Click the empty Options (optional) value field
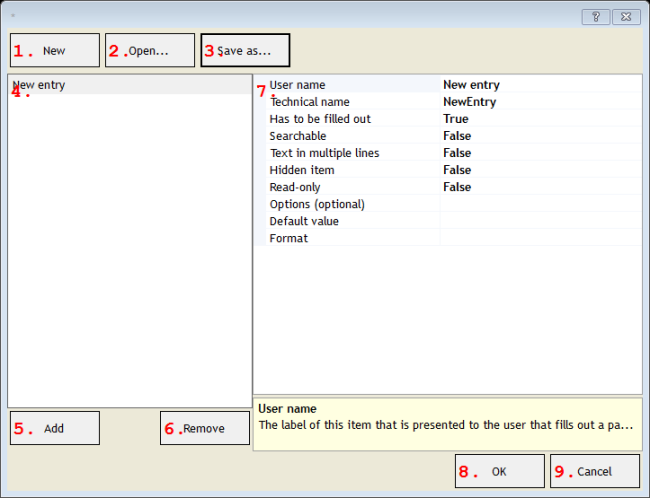This screenshot has width=650, height=498. click(x=540, y=204)
